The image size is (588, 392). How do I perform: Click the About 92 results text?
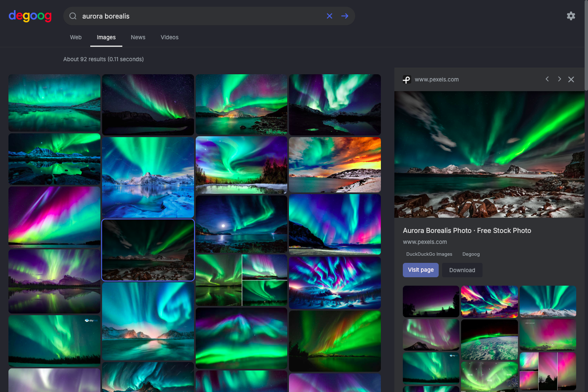(103, 59)
